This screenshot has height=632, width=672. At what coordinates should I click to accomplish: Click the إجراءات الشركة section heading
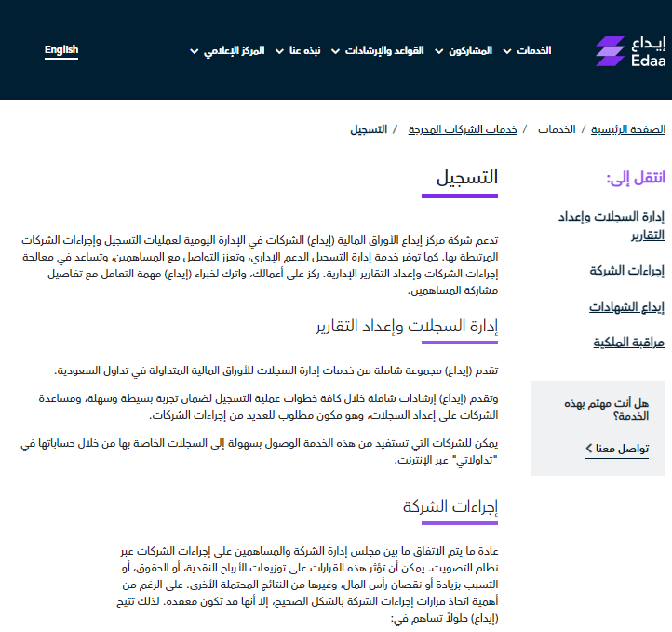click(x=450, y=507)
